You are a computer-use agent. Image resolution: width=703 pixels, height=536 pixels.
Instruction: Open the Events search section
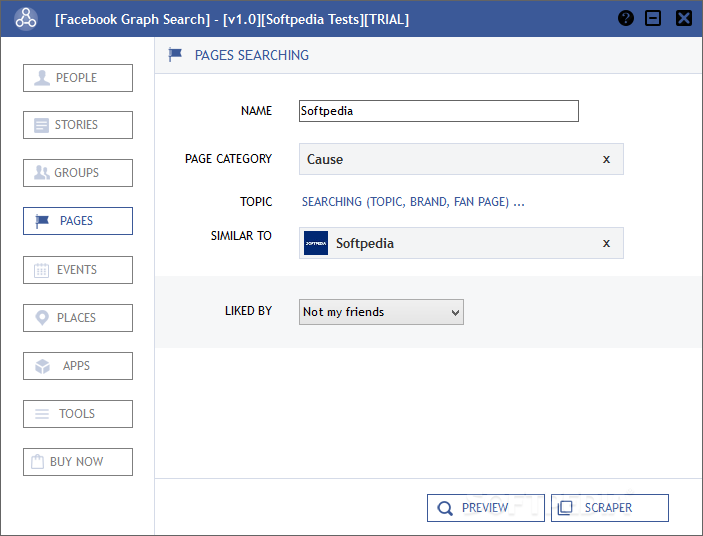pos(78,270)
